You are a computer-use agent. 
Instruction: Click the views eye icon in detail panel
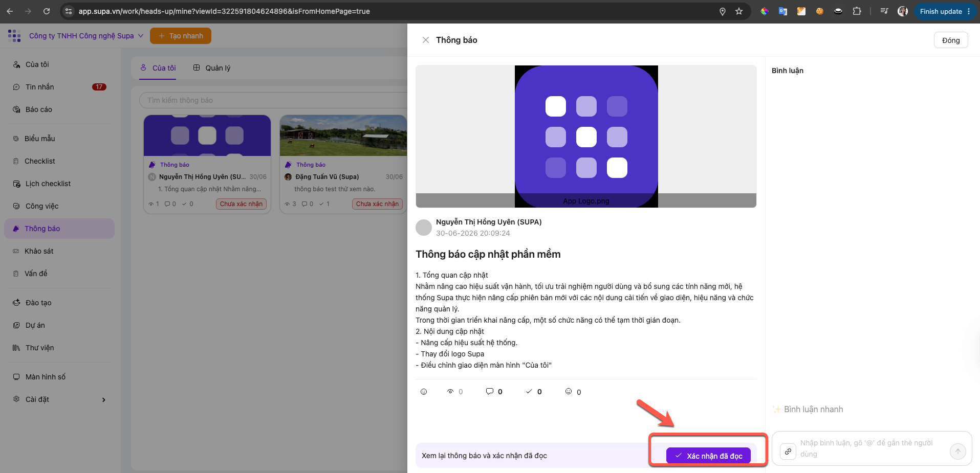(x=450, y=392)
